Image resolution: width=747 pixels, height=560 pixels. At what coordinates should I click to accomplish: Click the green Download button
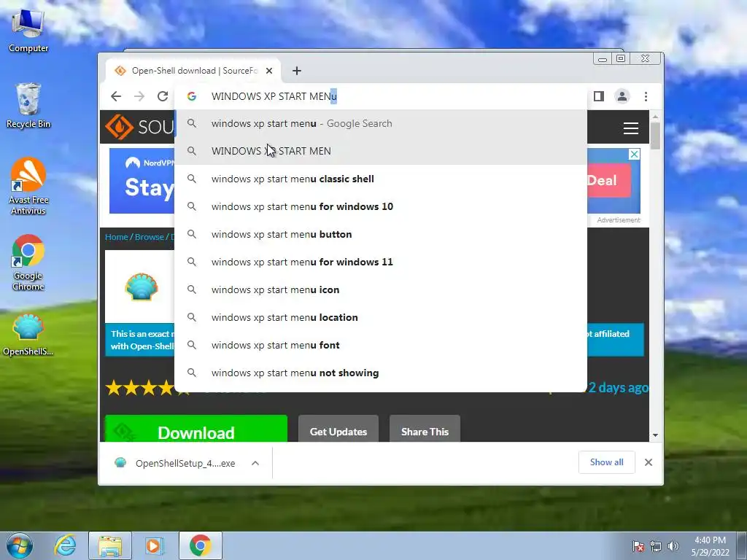(196, 429)
